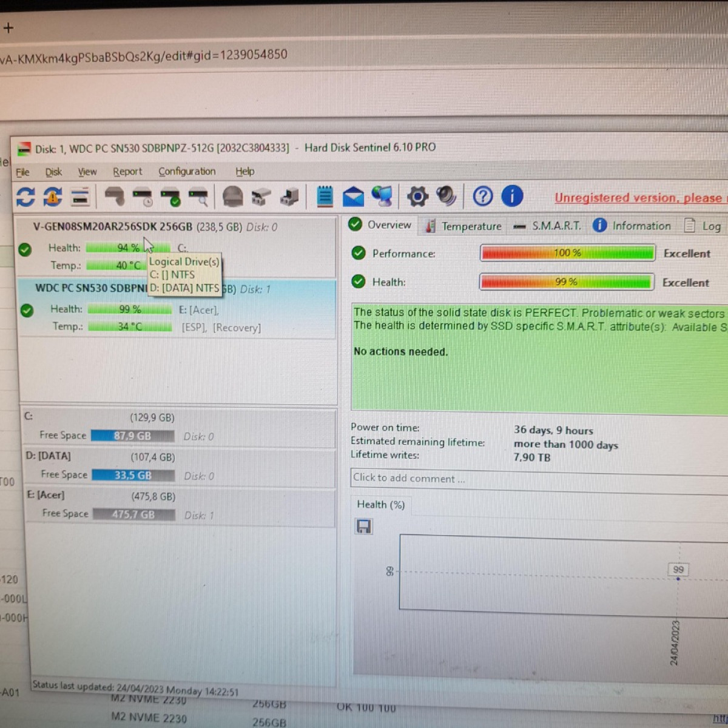Screen dimensions: 728x728
Task: Click the network drives toolbar icon
Action: point(261,197)
